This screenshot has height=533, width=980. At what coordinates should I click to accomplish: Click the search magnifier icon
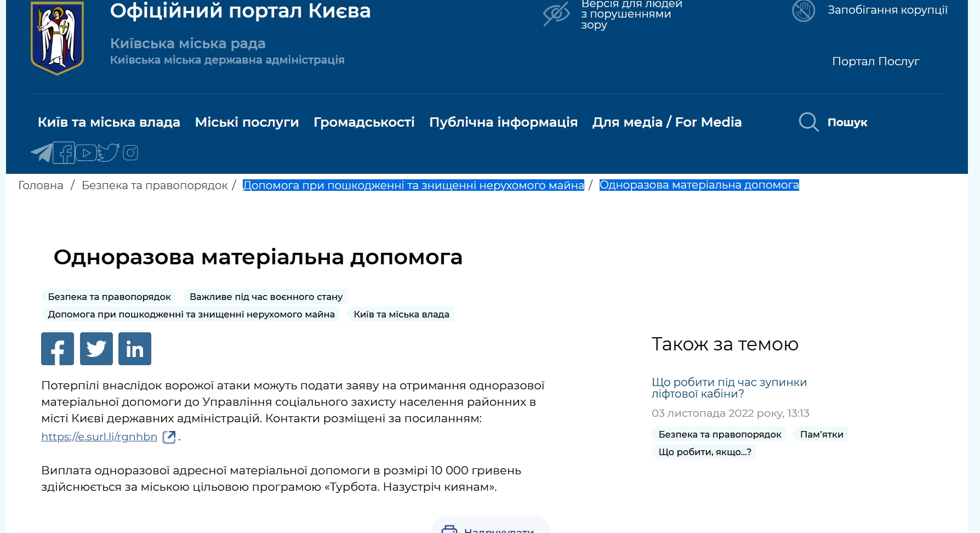[x=808, y=122]
